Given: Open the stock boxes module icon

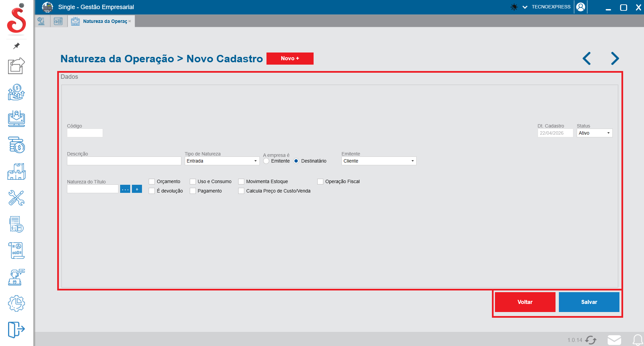Looking at the screenshot, I should 16,172.
